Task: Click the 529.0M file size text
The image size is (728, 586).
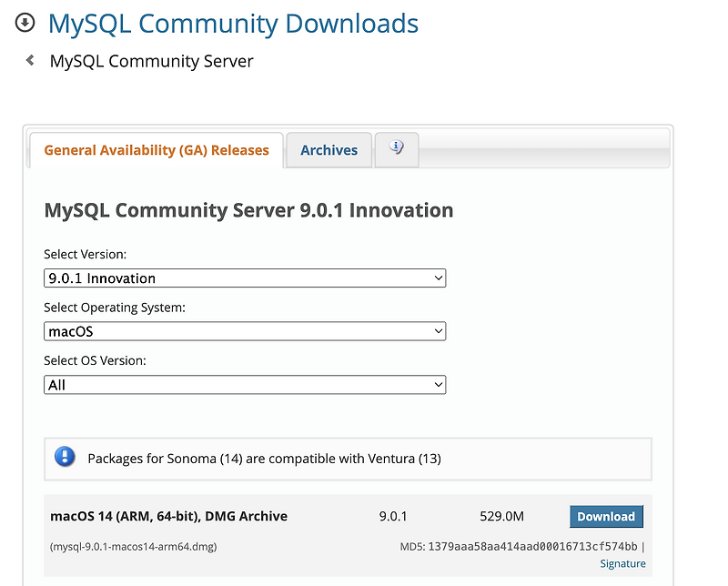Action: (501, 516)
